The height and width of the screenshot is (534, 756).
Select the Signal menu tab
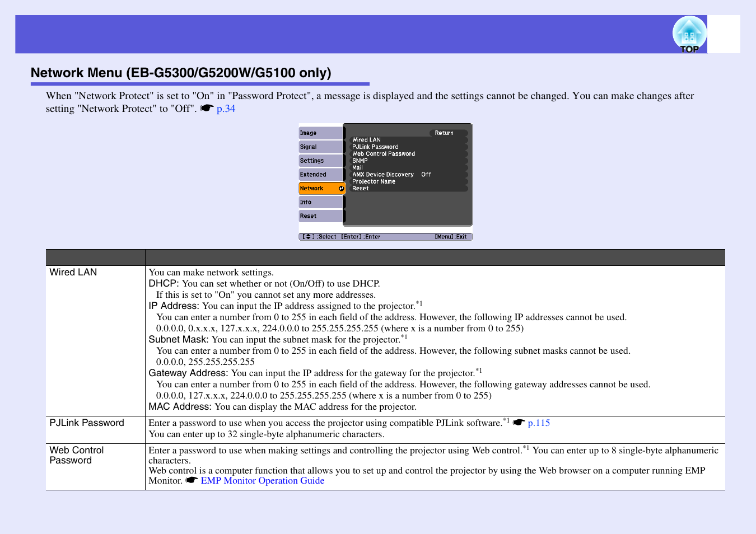coord(321,147)
